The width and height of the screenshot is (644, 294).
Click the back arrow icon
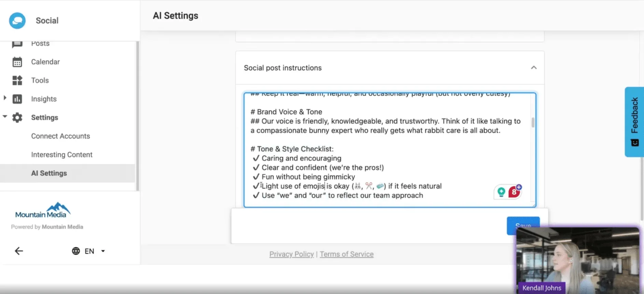pyautogui.click(x=19, y=251)
